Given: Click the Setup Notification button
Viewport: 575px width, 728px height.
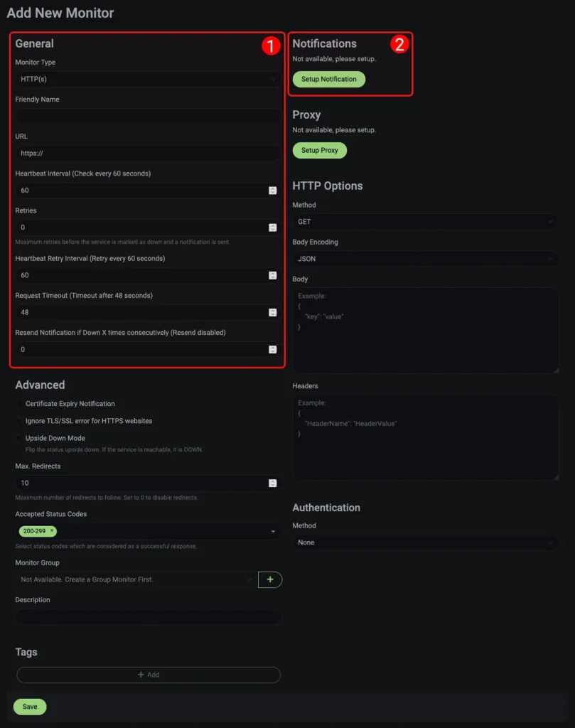Looking at the screenshot, I should [328, 79].
